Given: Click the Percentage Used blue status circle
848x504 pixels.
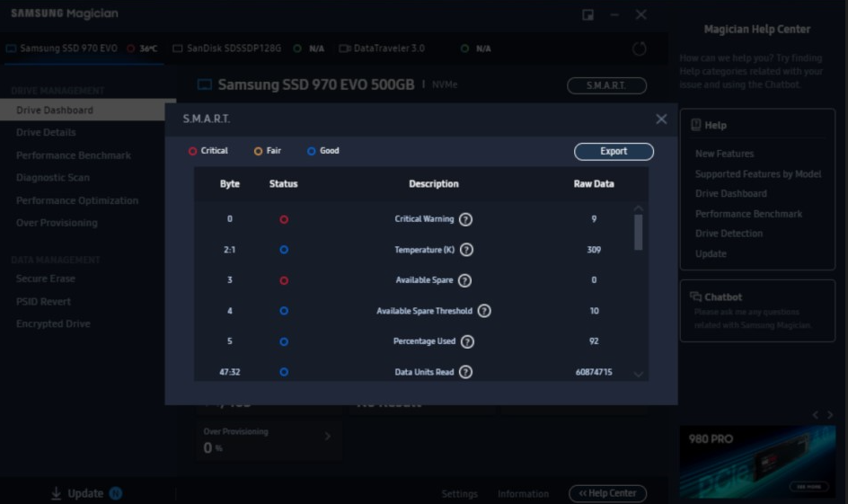Looking at the screenshot, I should pyautogui.click(x=284, y=341).
